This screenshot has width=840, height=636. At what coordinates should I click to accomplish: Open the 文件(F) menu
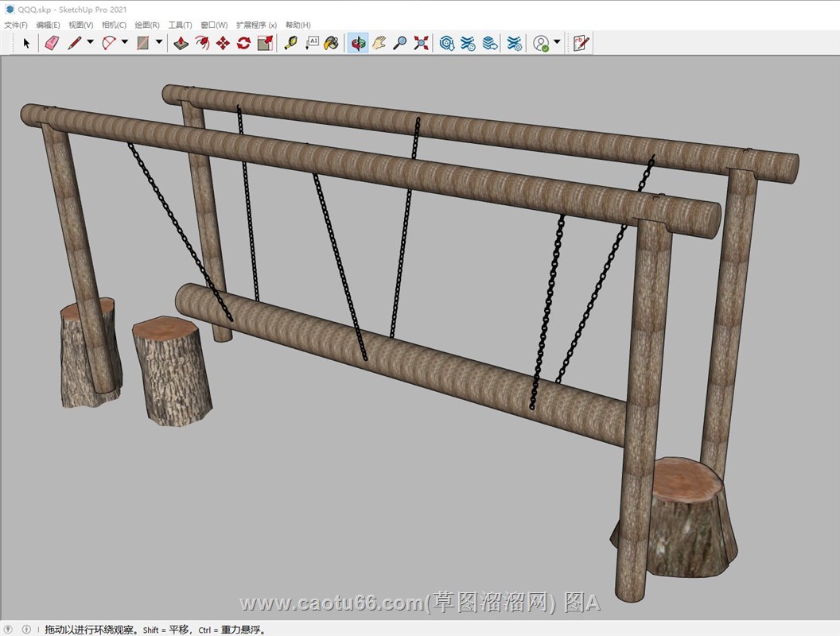click(x=16, y=25)
